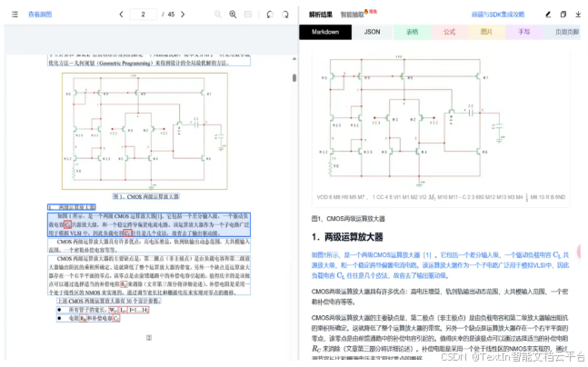Screen dimensions: 588x367
Task: Click the copy result icon
Action: (x=563, y=15)
